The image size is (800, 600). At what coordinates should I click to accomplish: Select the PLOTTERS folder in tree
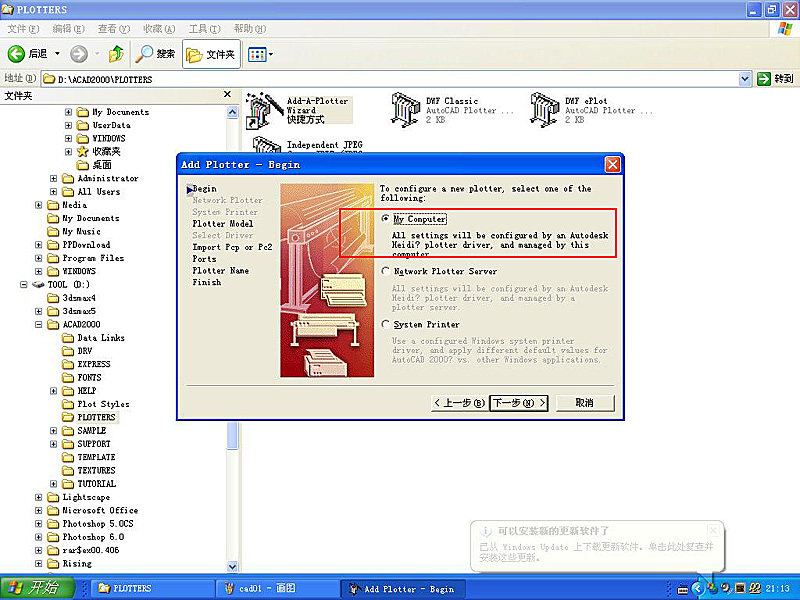90,417
